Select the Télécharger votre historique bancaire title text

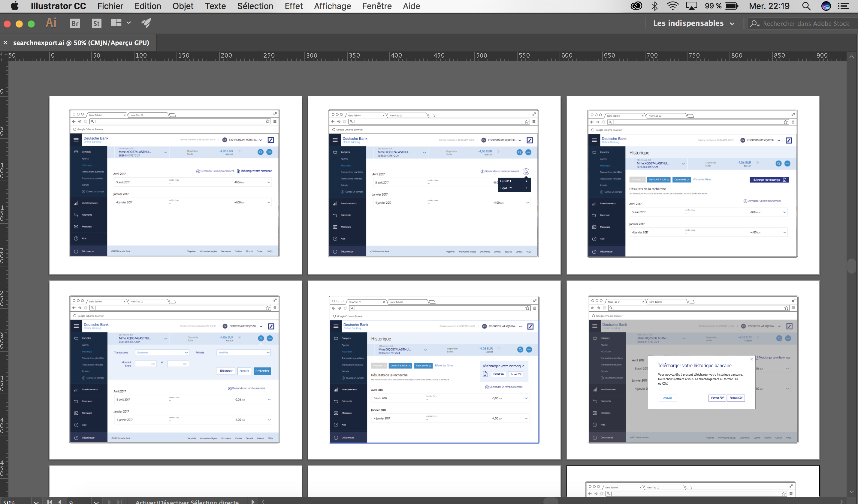pyautogui.click(x=695, y=365)
